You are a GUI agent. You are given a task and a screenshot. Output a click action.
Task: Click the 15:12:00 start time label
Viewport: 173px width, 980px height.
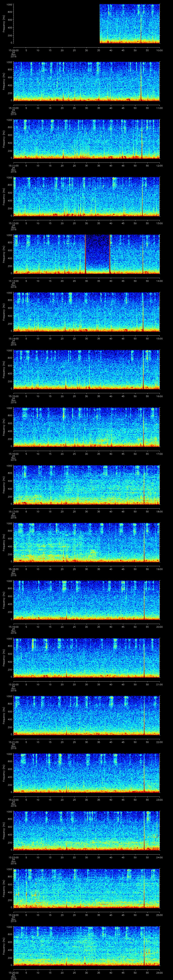tap(13, 223)
